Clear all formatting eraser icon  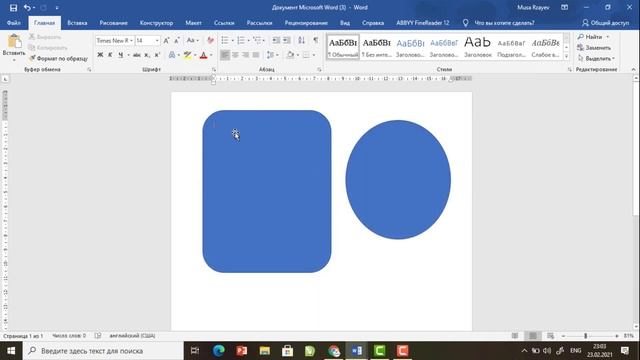tap(210, 40)
